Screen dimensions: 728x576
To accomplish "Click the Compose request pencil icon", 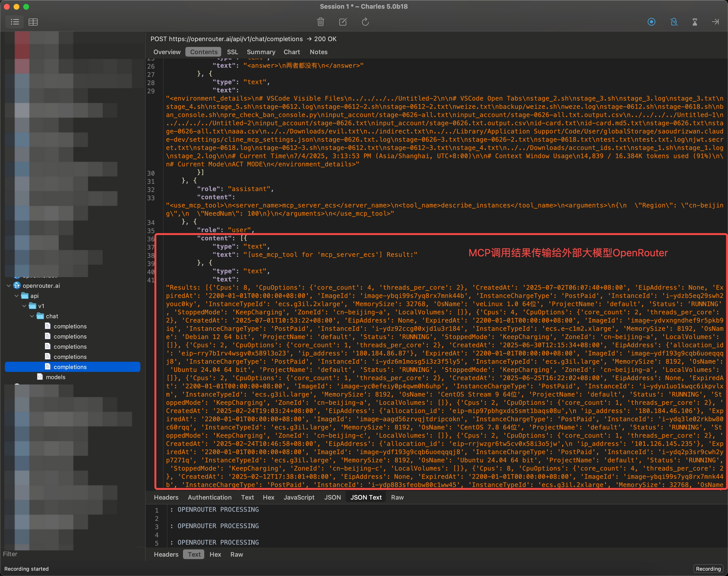I will click(342, 22).
